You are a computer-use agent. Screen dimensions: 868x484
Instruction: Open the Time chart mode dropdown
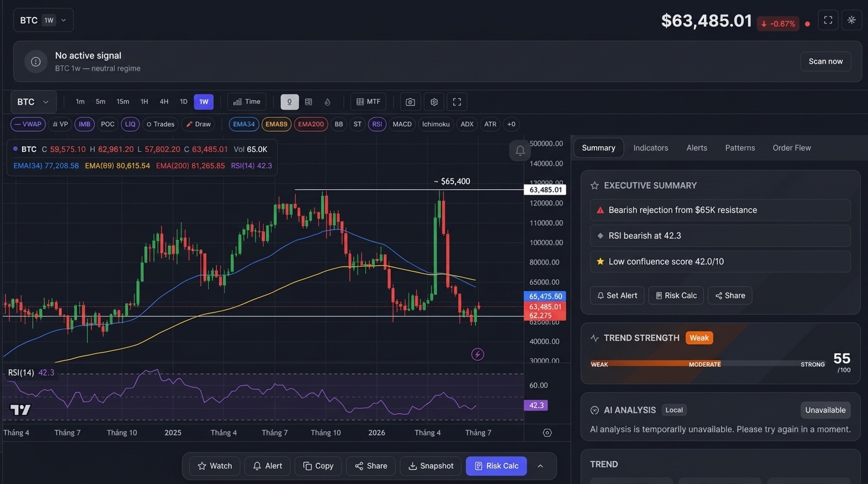[x=247, y=102]
